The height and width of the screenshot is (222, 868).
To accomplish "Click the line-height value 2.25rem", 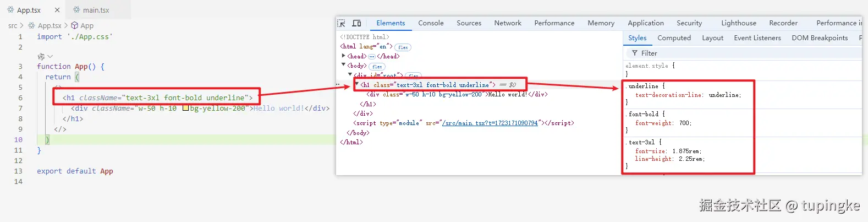I will coord(691,159).
